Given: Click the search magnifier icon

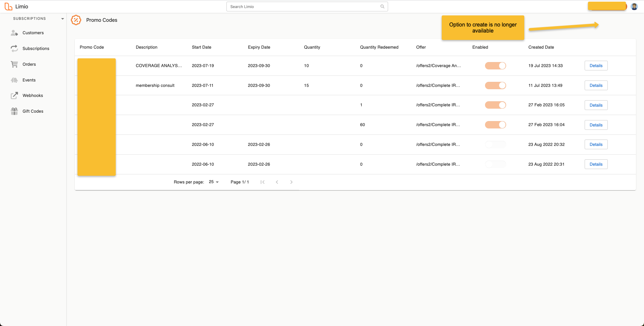Looking at the screenshot, I should 382,7.
